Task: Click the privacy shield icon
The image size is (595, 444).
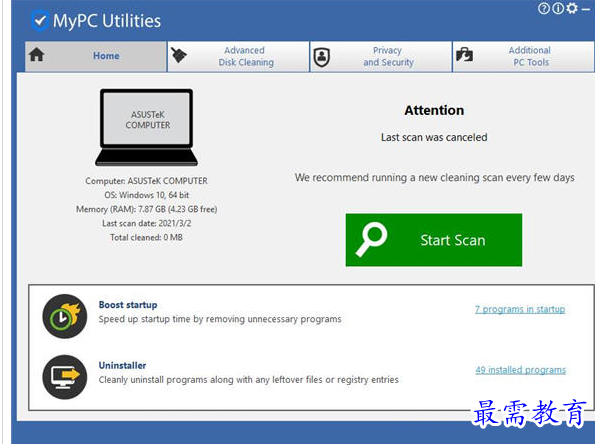Action: (x=322, y=57)
